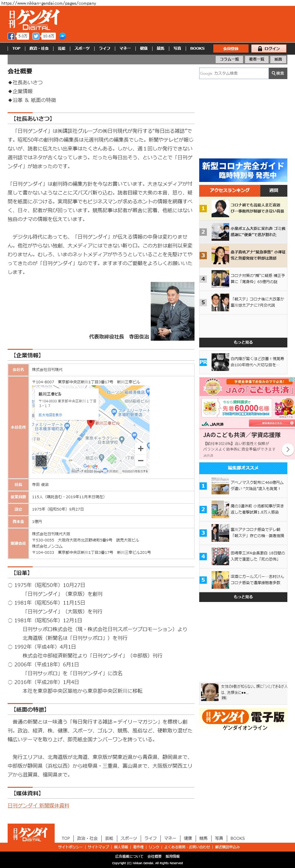The image size is (295, 868).
Task: Open the スポーツ navigation menu item
Action: [82, 48]
